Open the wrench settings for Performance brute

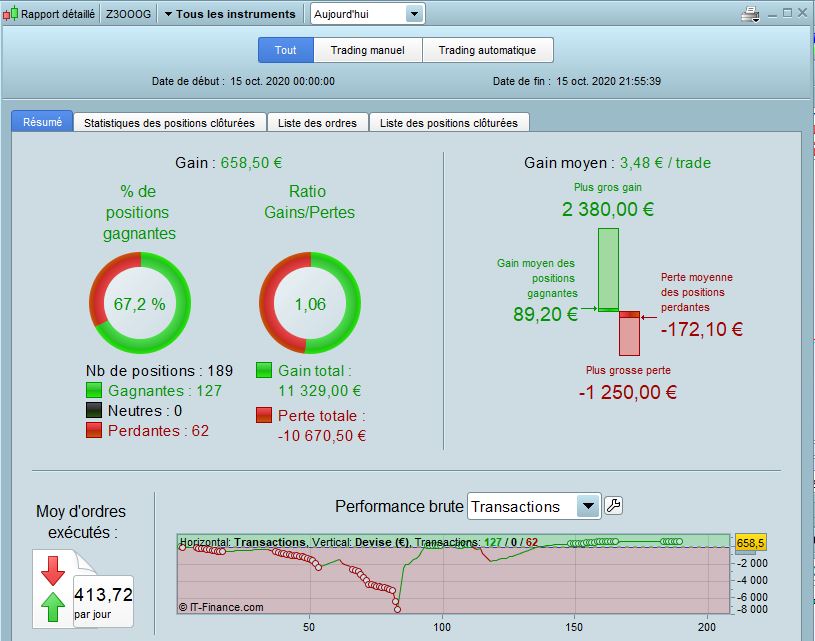[x=613, y=505]
